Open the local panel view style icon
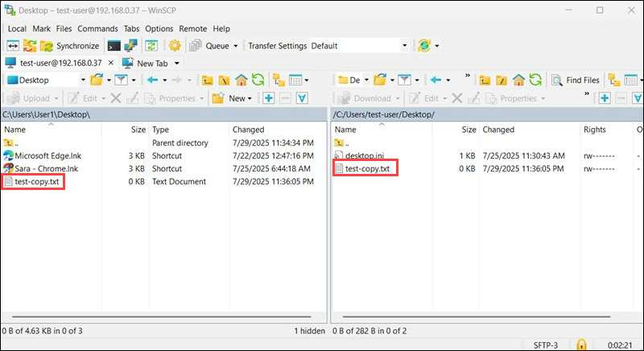644x351 pixels. pos(295,80)
